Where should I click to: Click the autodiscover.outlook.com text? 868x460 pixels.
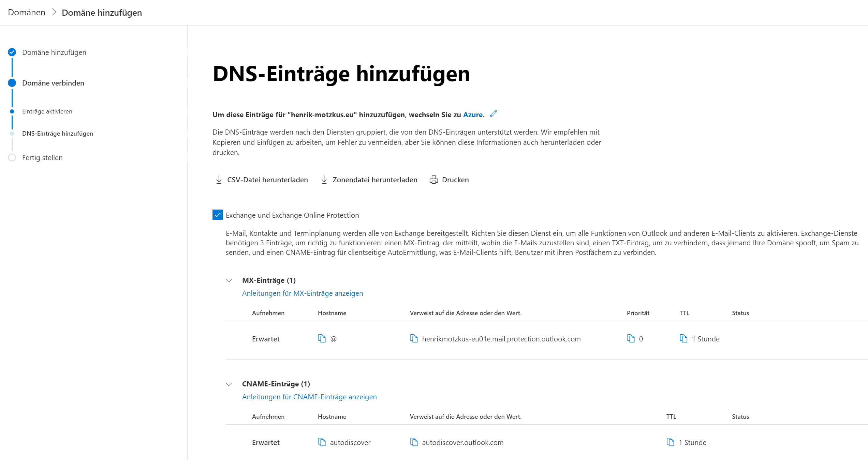point(463,442)
